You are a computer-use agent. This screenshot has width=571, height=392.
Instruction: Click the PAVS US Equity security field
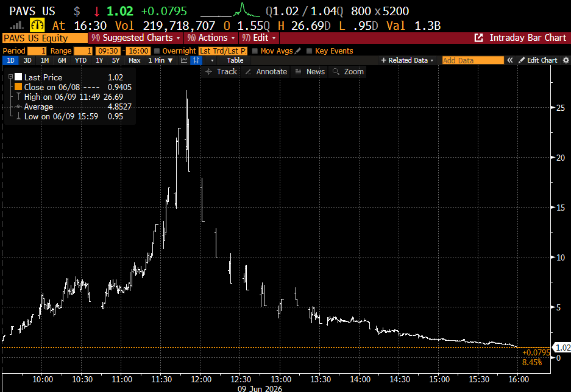pos(45,38)
